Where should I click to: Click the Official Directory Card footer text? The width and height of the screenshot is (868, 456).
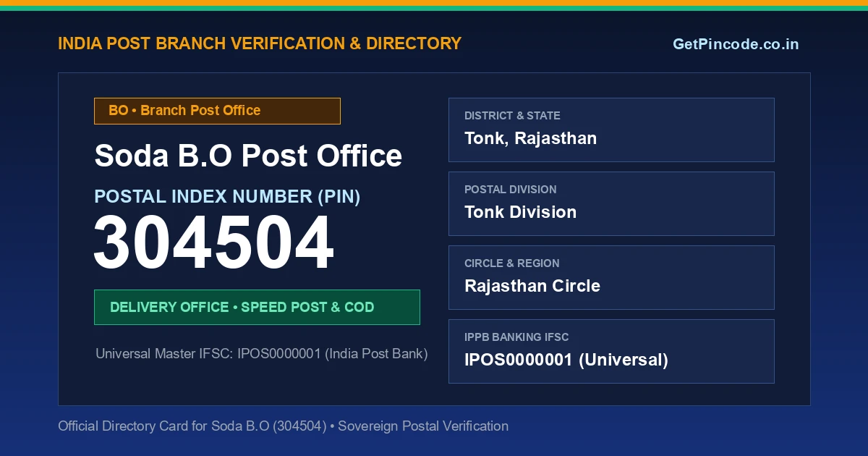coord(283,426)
